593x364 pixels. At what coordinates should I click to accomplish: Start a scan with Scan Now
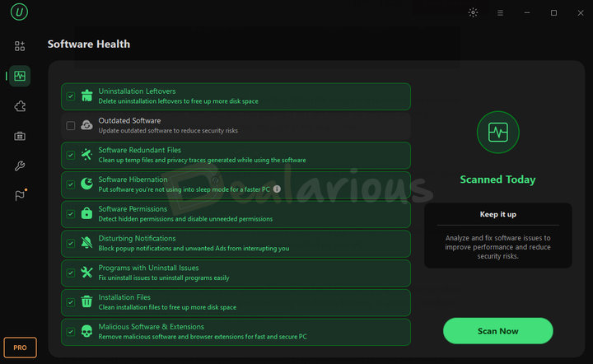coord(497,331)
